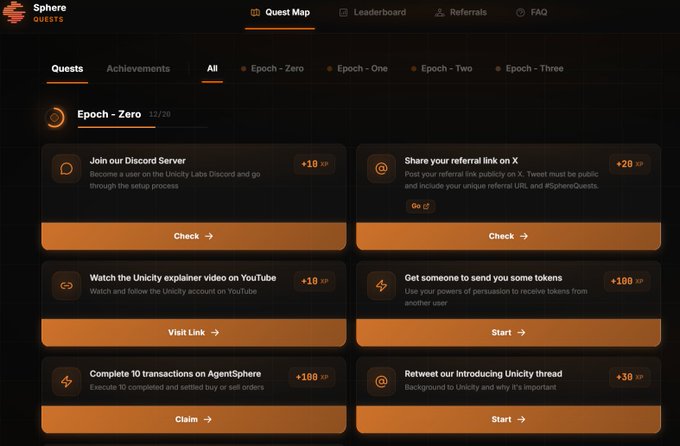
Task: Click the @ icon on Retweet quest
Action: tap(381, 382)
